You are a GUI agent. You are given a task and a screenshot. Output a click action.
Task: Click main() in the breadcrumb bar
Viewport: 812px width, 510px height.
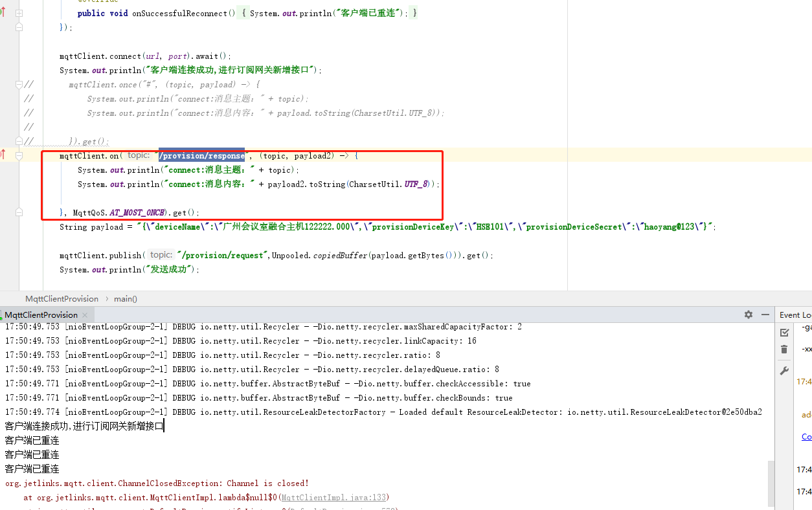coord(125,298)
